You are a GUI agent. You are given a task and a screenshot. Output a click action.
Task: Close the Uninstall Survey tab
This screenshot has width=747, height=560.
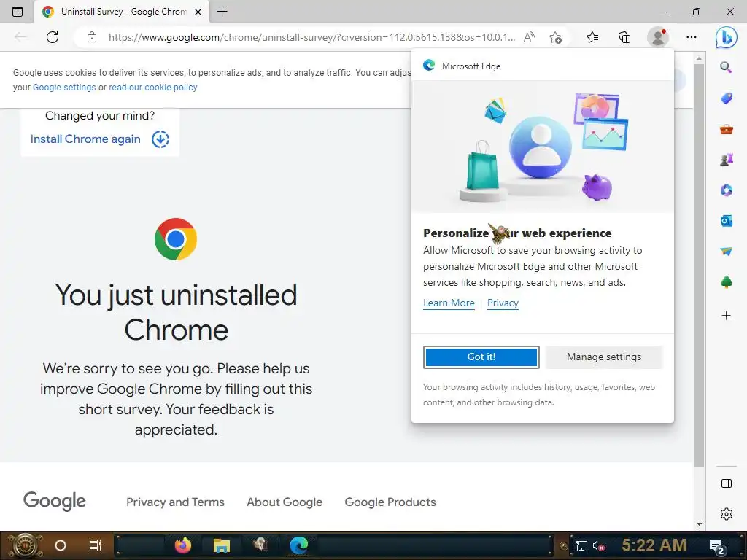198,12
